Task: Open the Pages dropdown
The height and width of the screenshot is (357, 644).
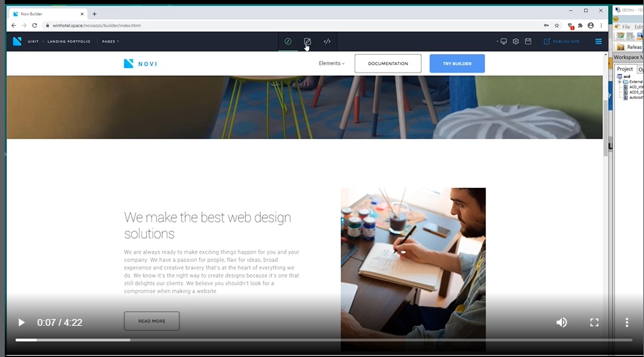Action: point(111,41)
